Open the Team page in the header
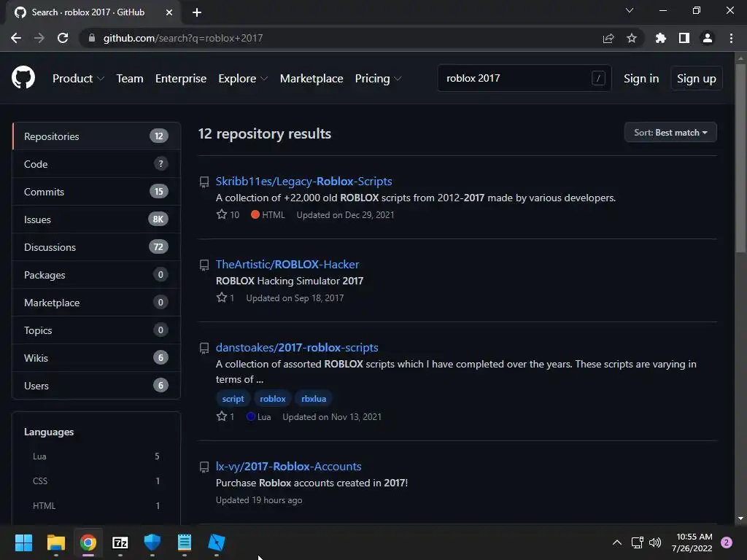The height and width of the screenshot is (560, 747). click(130, 79)
